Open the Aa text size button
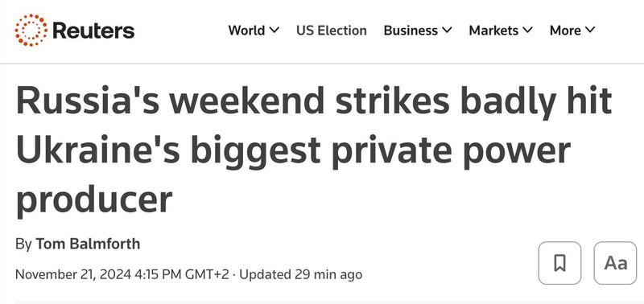This screenshot has height=304, width=644. pos(615,263)
